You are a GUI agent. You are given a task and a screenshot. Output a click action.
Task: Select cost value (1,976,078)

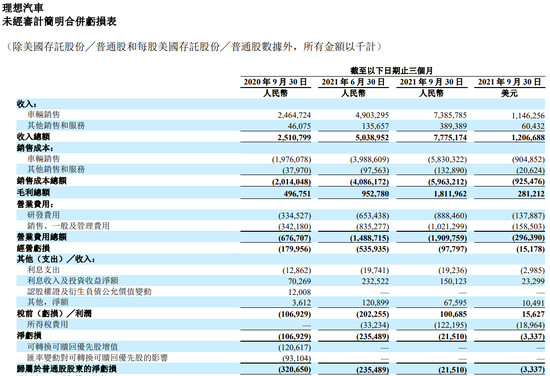(291, 159)
